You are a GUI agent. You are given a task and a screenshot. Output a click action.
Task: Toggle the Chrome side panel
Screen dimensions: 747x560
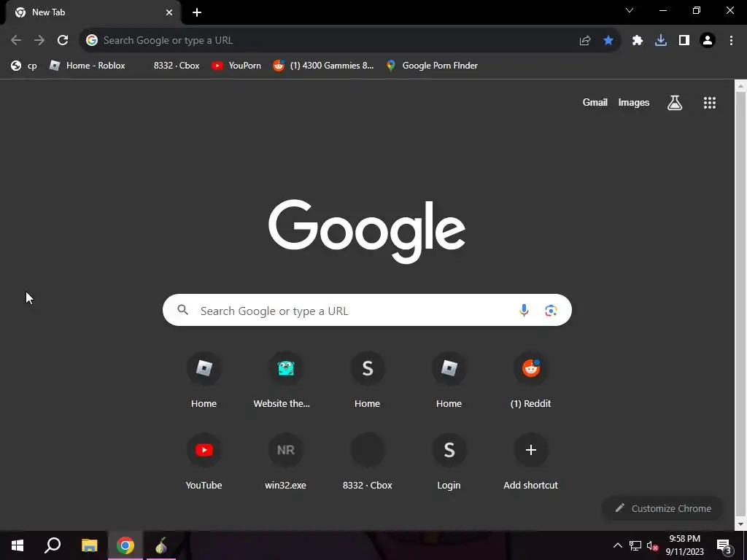point(684,41)
